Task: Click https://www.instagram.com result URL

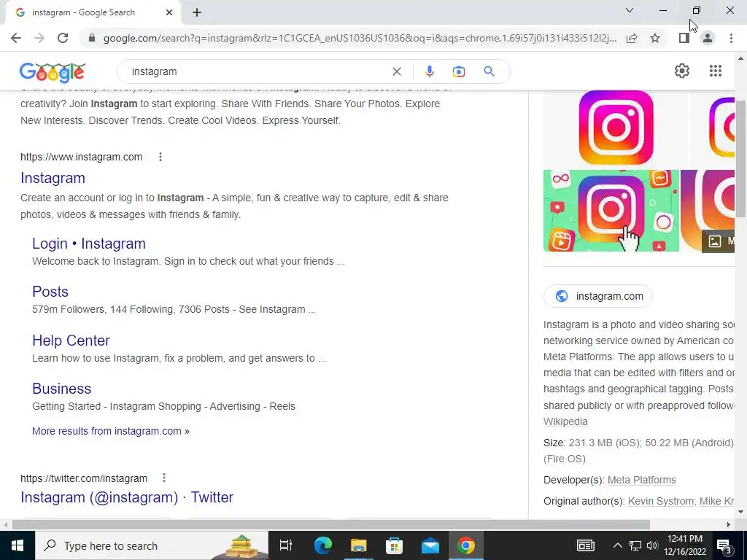Action: tap(82, 157)
